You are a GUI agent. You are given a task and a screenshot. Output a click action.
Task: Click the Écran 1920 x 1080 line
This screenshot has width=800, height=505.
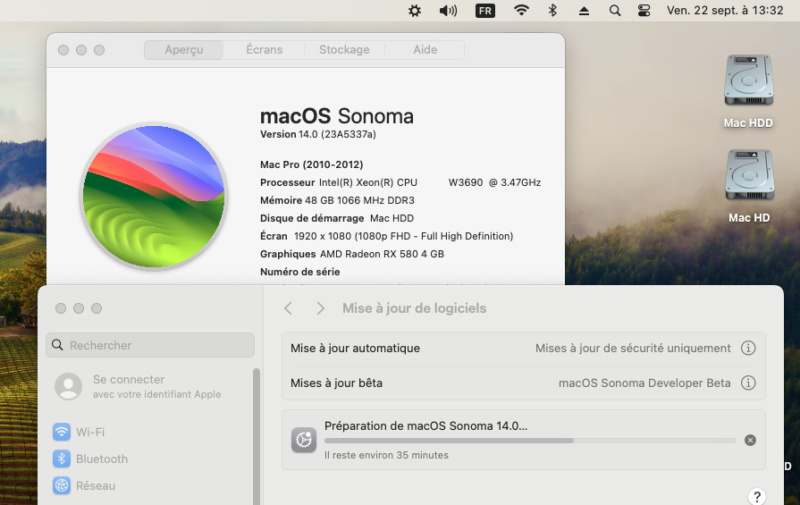coord(387,236)
